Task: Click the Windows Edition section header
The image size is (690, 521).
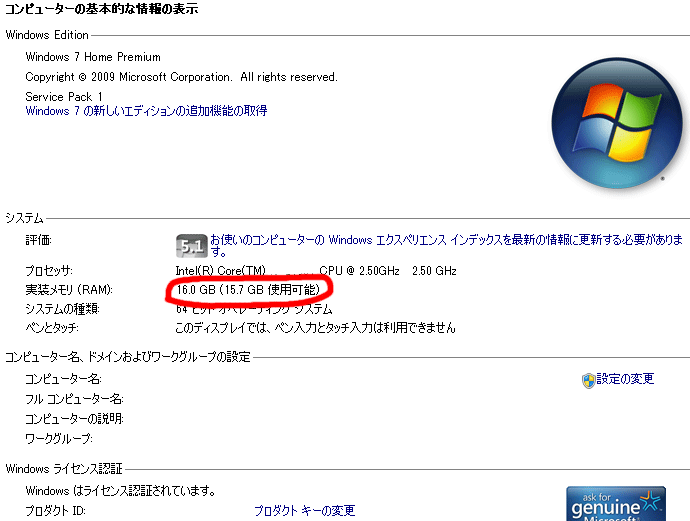Action: (47, 35)
